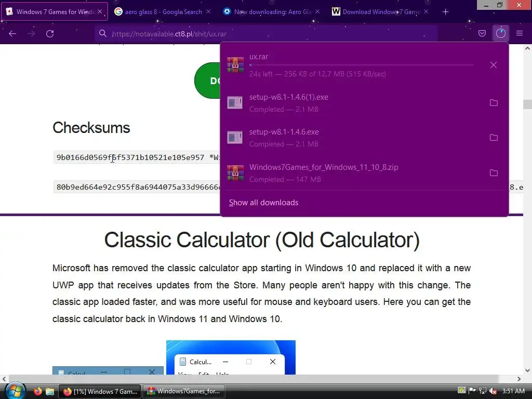
Task: Close the Now downloading Aero Glass tab
Action: pos(317,11)
